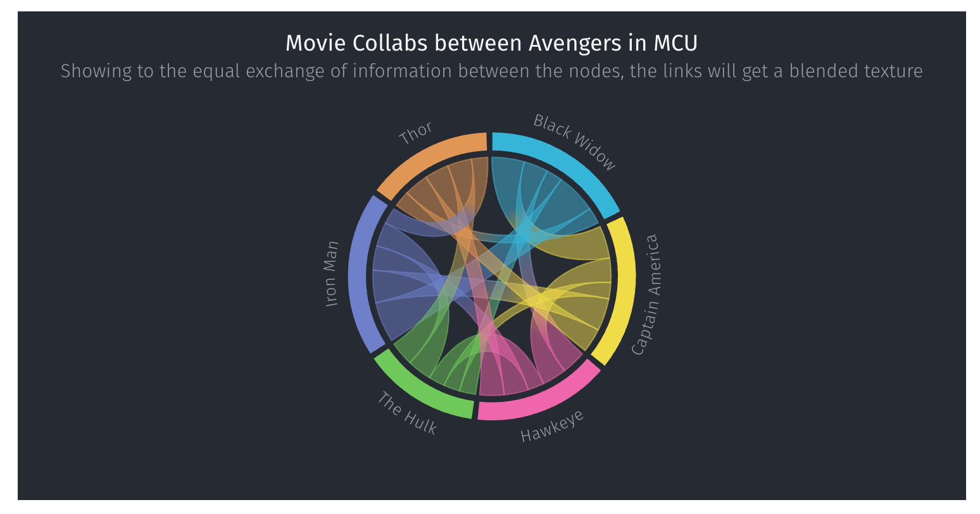Click the Captain America text label
Image resolution: width=980 pixels, height=514 pixels.
[x=646, y=294]
